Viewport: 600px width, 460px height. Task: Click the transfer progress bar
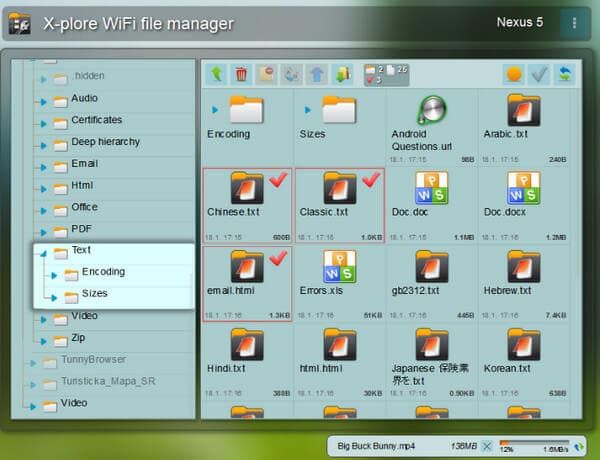click(533, 442)
